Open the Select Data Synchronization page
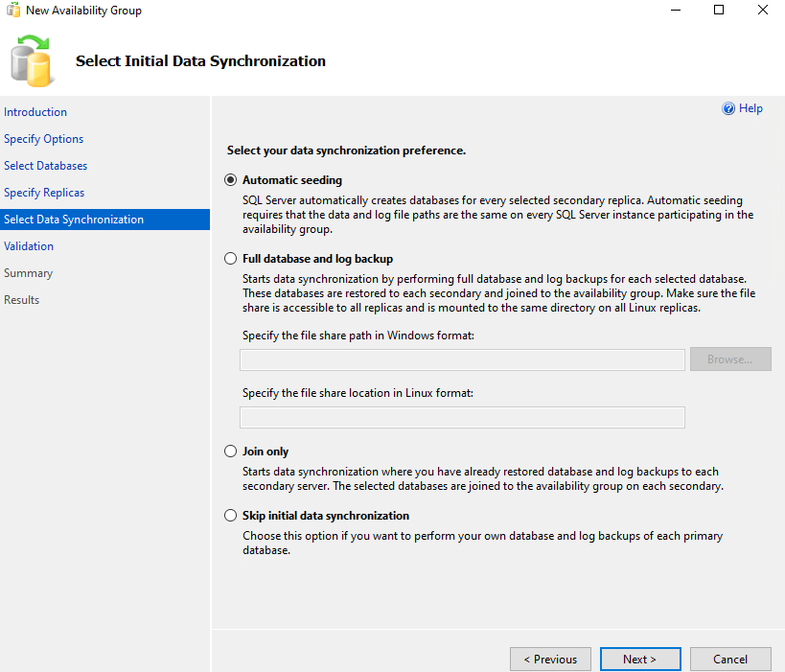The height and width of the screenshot is (672, 785). (74, 220)
